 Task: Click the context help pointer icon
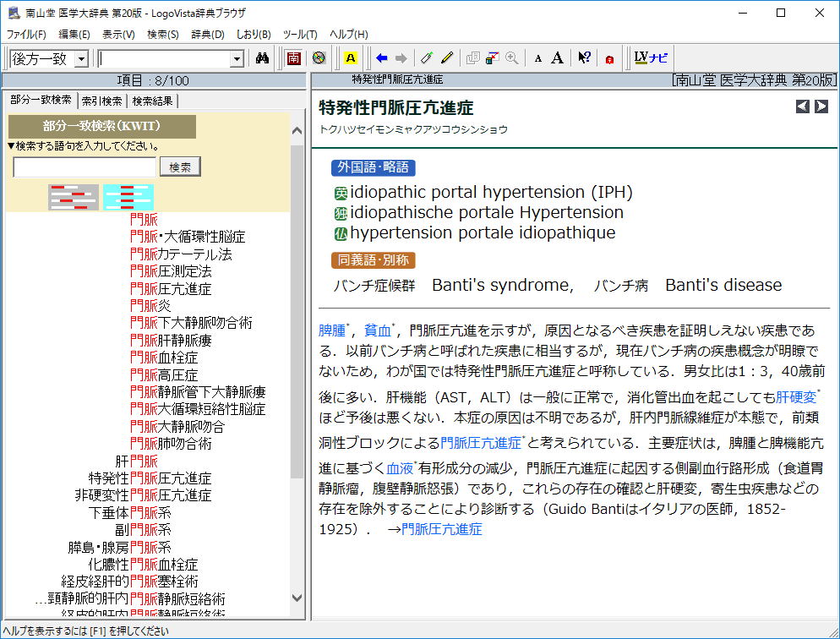point(584,58)
